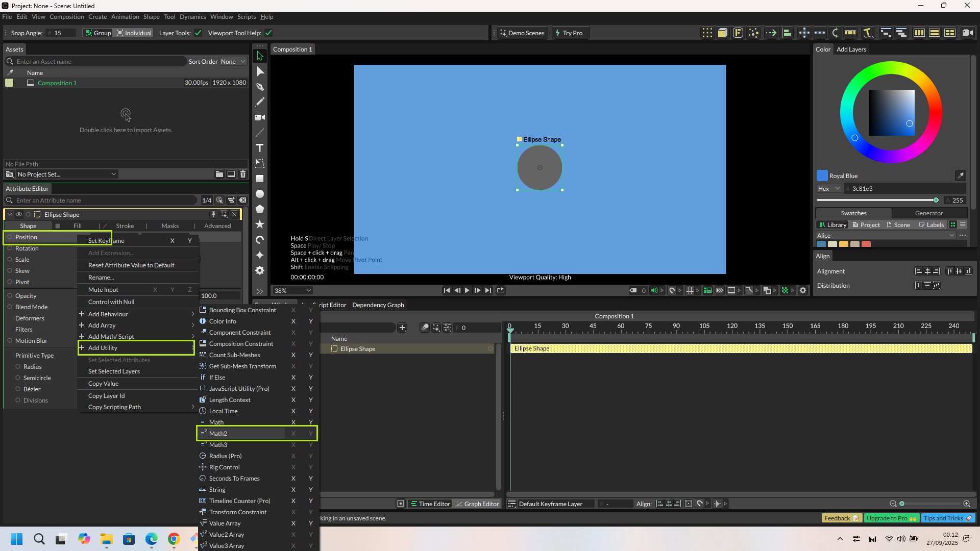
Task: Switch to the Add Layers tab
Action: (x=851, y=49)
